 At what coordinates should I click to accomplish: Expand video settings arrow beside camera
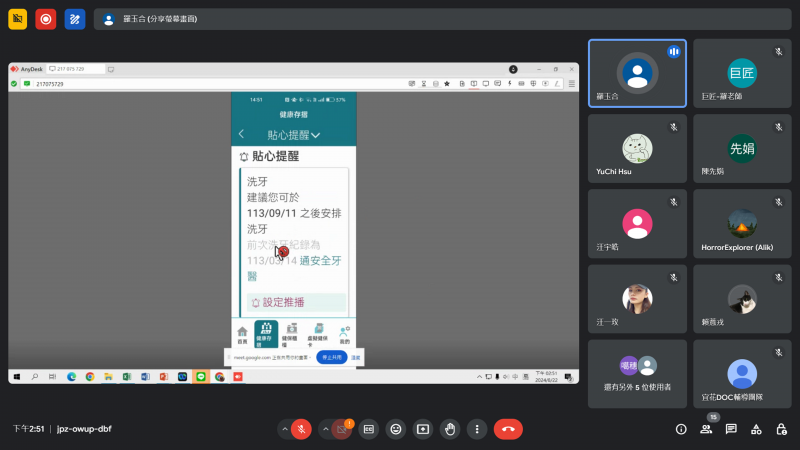click(326, 429)
